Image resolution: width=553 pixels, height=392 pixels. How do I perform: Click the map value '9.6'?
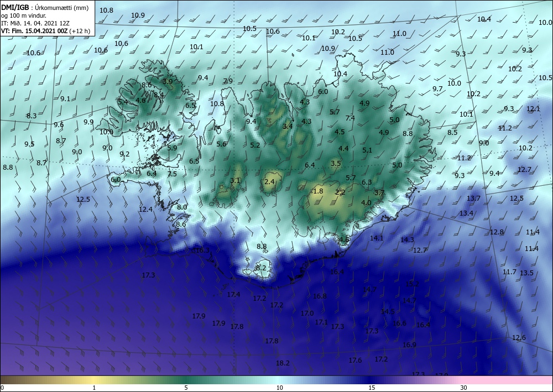coord(59,124)
